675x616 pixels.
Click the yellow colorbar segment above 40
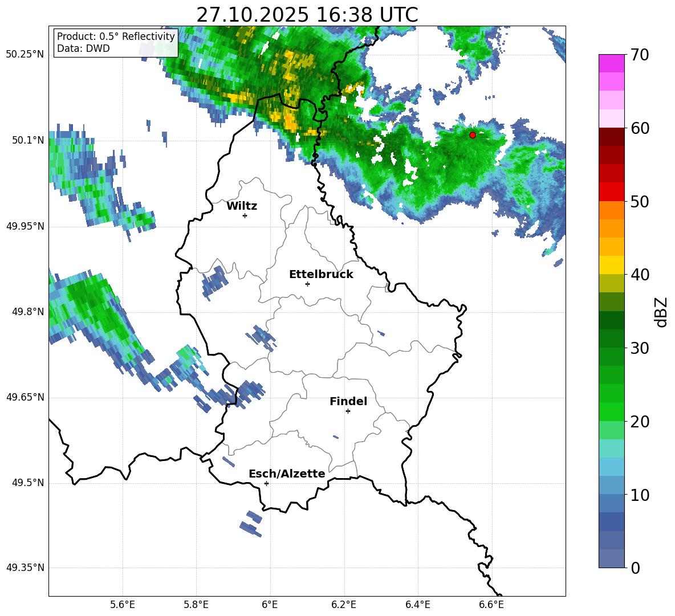click(611, 265)
